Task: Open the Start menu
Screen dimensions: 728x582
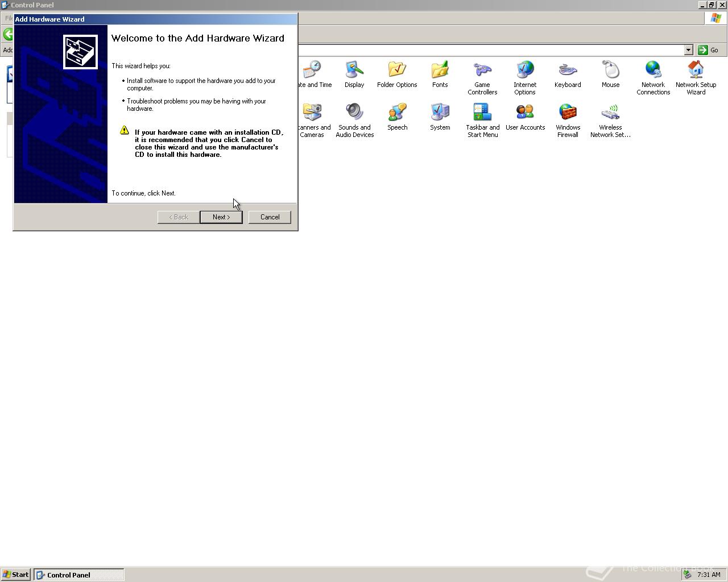Action: [15, 575]
